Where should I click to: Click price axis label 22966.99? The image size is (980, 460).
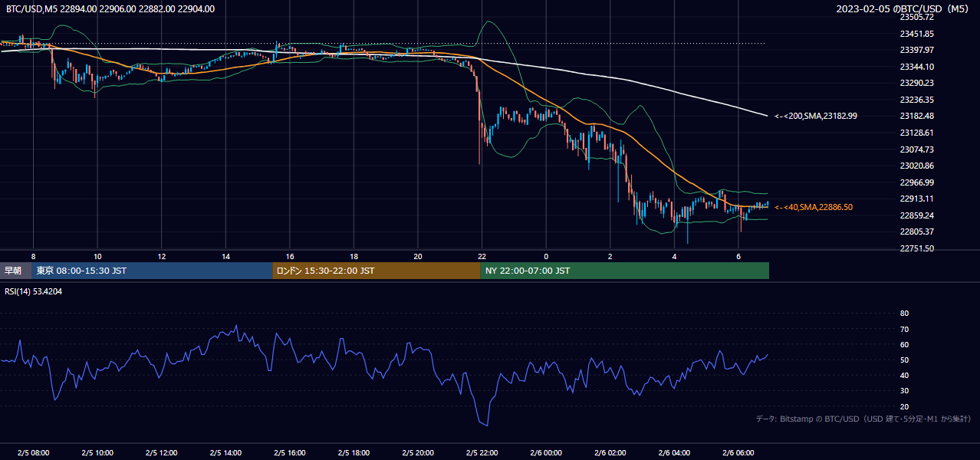coord(916,182)
